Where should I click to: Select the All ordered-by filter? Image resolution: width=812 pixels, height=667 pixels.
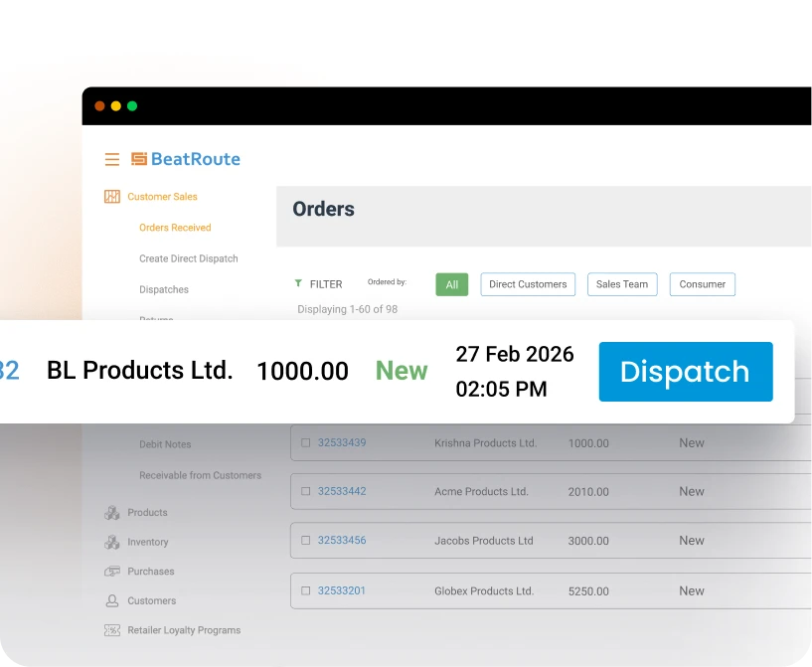pos(451,284)
